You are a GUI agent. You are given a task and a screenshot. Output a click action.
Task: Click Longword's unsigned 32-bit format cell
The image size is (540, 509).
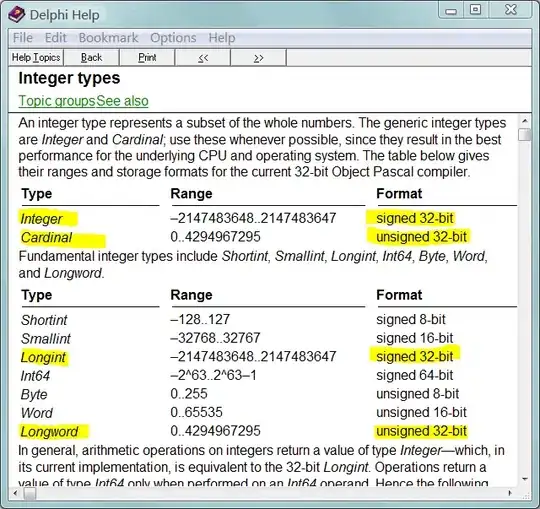(421, 431)
